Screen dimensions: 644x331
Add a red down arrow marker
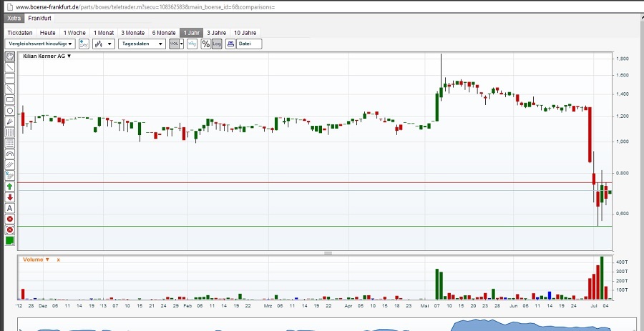[x=10, y=197]
